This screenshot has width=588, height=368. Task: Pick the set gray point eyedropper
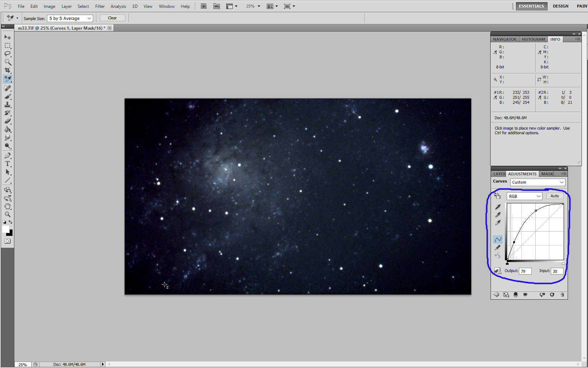[x=498, y=215]
